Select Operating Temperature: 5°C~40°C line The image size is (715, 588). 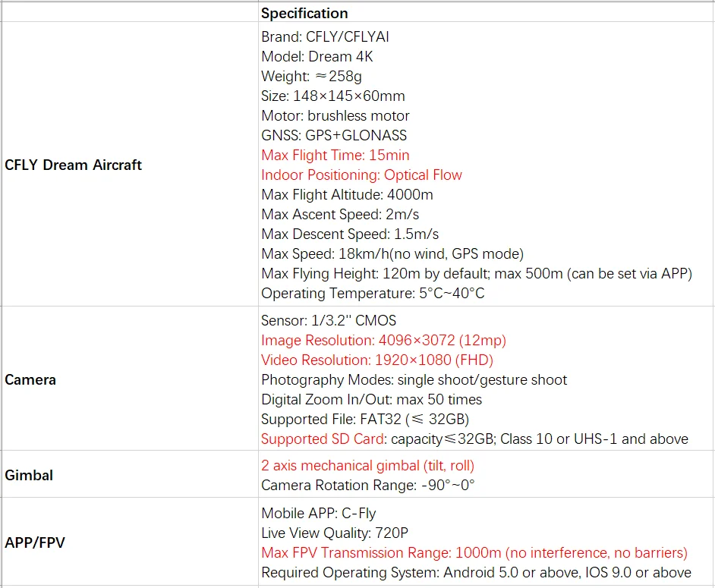click(373, 293)
